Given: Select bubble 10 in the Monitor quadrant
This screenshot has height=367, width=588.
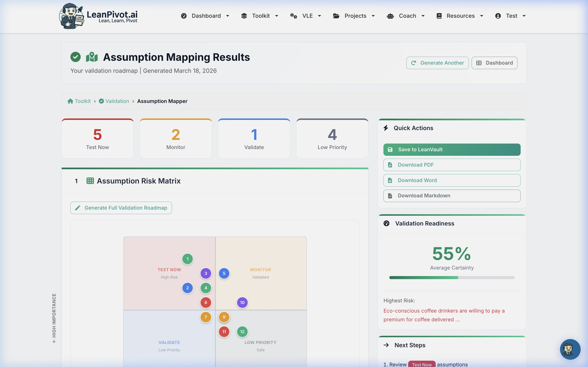Looking at the screenshot, I should click(242, 302).
